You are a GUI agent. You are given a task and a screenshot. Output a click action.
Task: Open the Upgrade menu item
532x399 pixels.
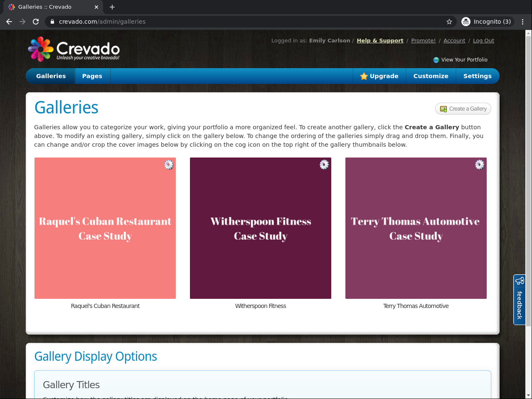379,76
